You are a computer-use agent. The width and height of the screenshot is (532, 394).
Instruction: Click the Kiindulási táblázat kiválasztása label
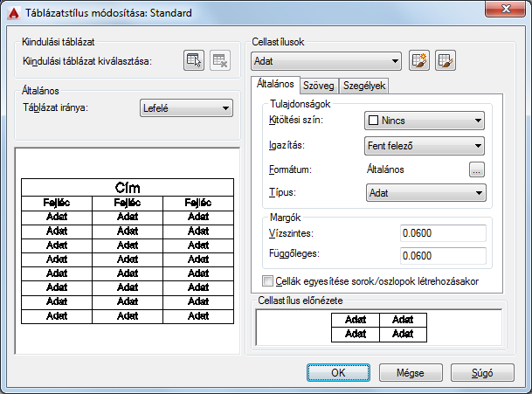point(87,61)
